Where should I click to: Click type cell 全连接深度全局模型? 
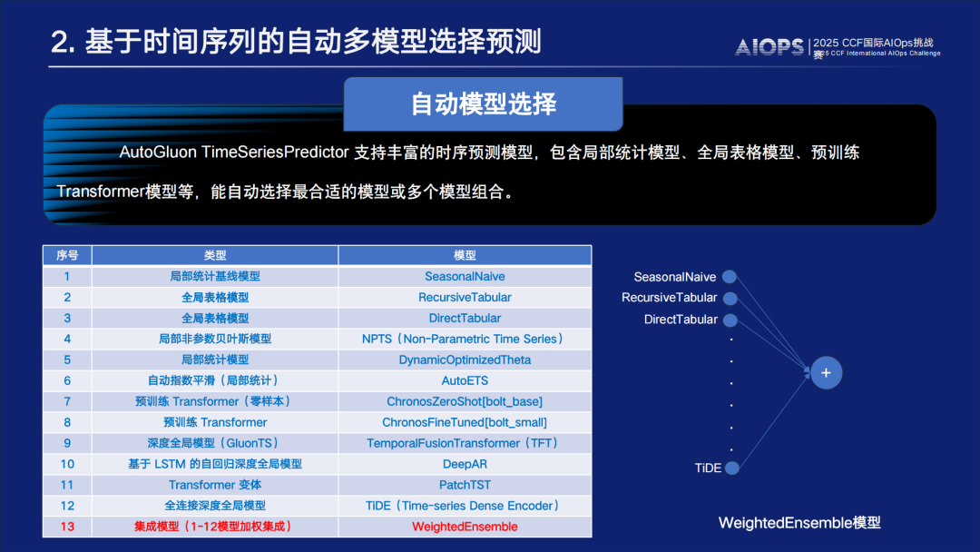215,506
